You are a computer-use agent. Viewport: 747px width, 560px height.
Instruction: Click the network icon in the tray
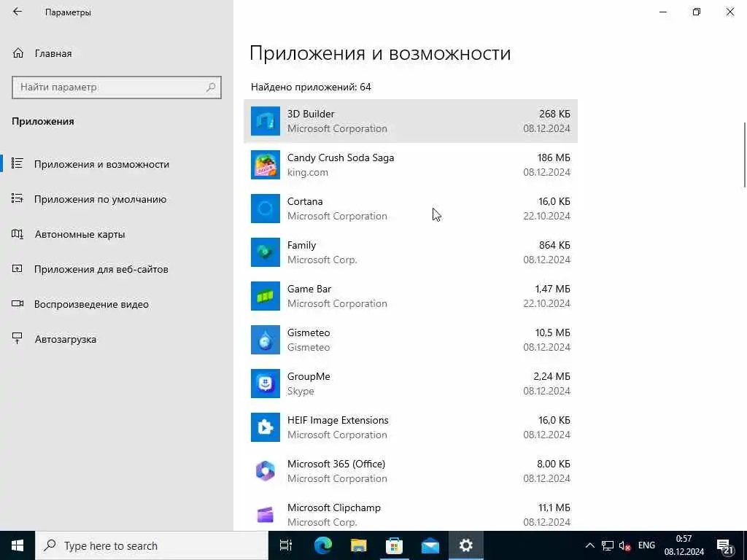point(608,545)
